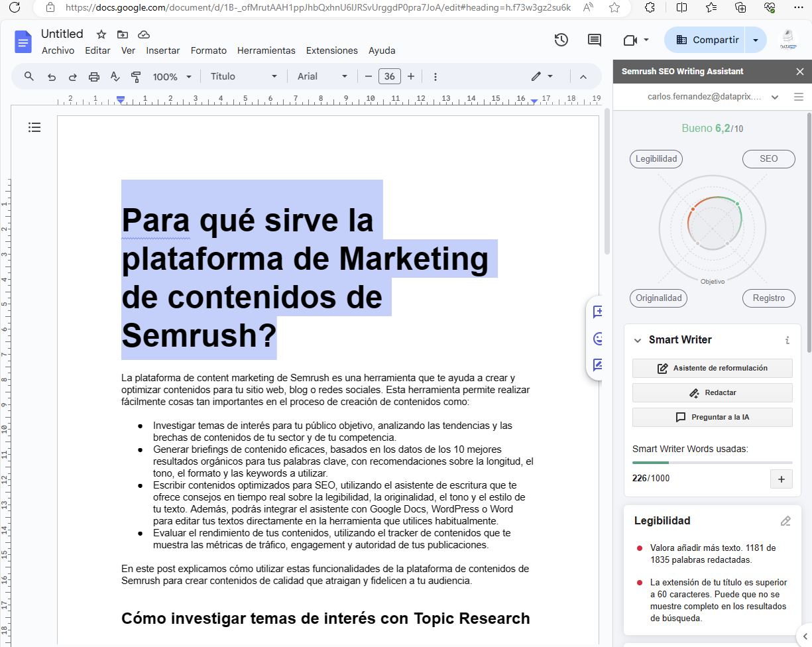Image resolution: width=812 pixels, height=647 pixels.
Task: Show document outline icon
Action: pos(34,127)
